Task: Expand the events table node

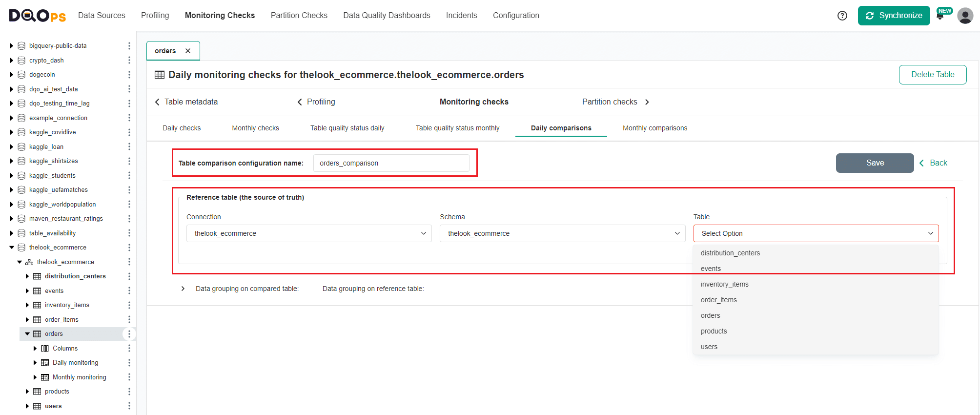Action: point(27,291)
